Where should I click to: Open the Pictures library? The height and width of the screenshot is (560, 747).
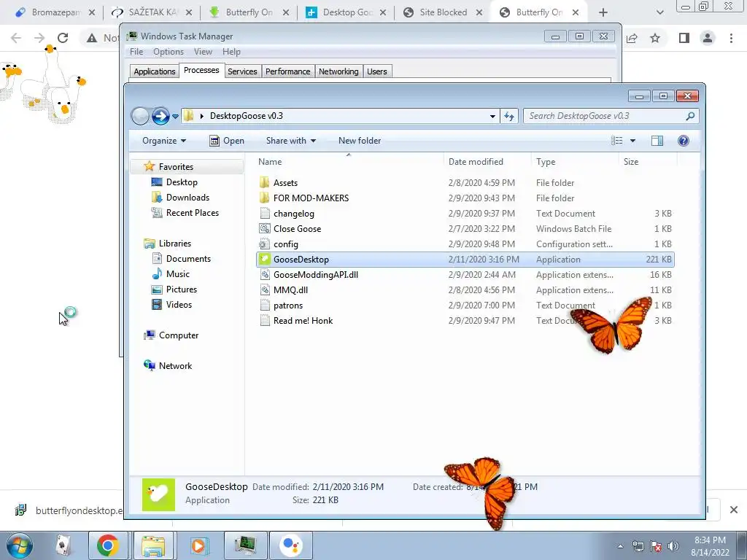[181, 289]
